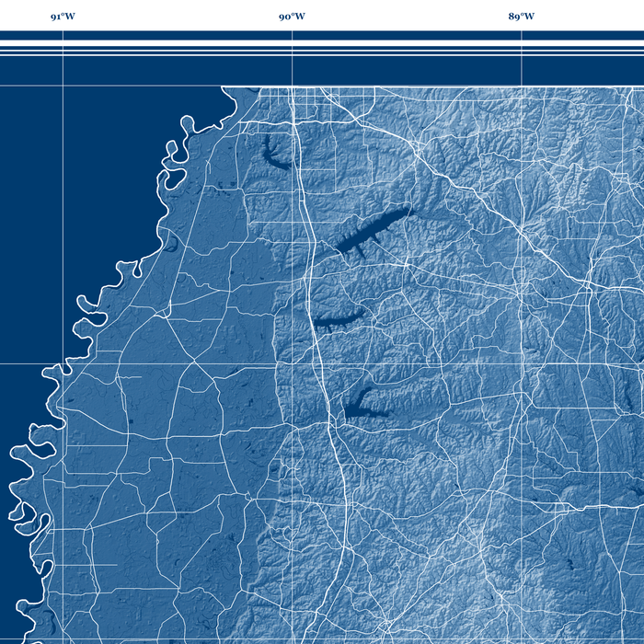
Task: Click the thick dark blue header band
Action: click(322, 36)
